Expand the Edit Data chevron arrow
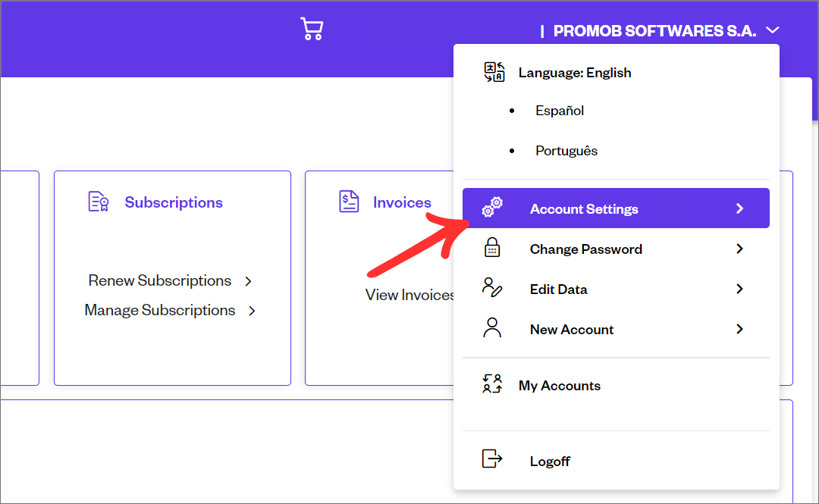Screen dimensions: 819x504 pos(740,289)
